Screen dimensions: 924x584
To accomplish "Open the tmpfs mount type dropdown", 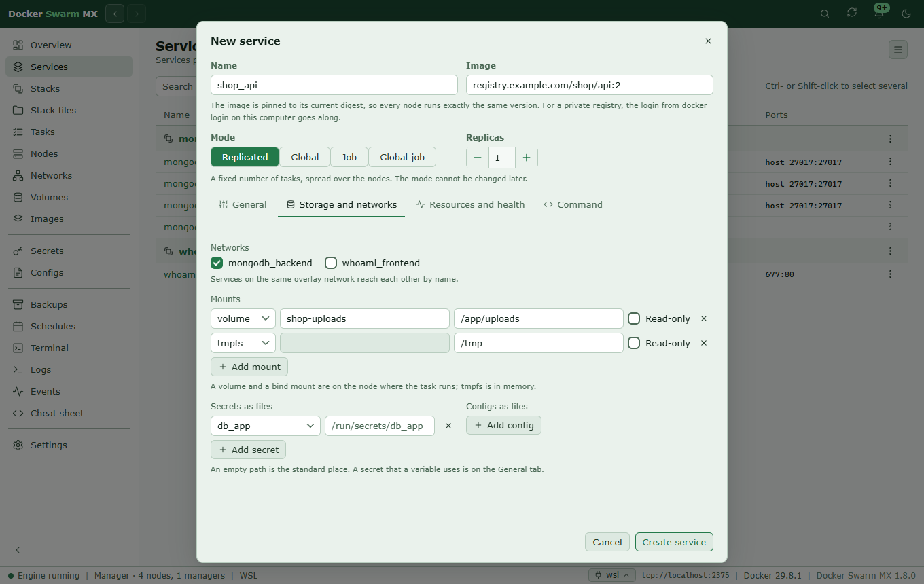I will coord(243,343).
